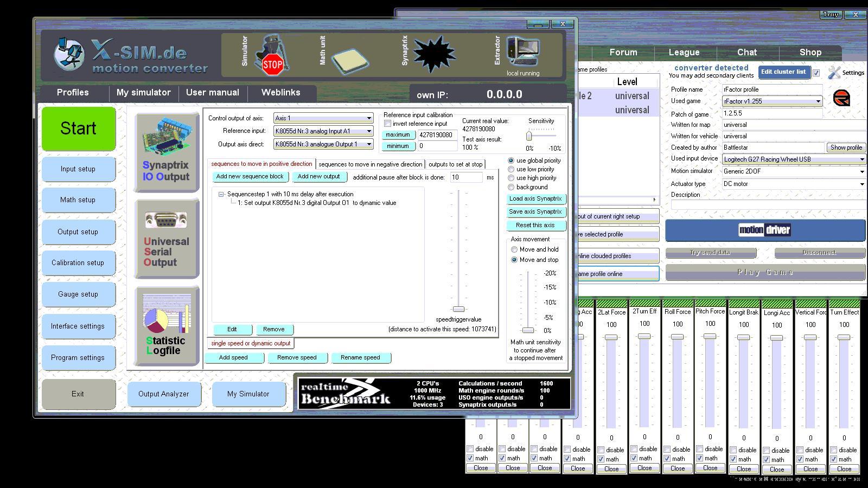This screenshot has height=488, width=868.
Task: Open the Universal Serial Output panel
Action: pos(166,239)
